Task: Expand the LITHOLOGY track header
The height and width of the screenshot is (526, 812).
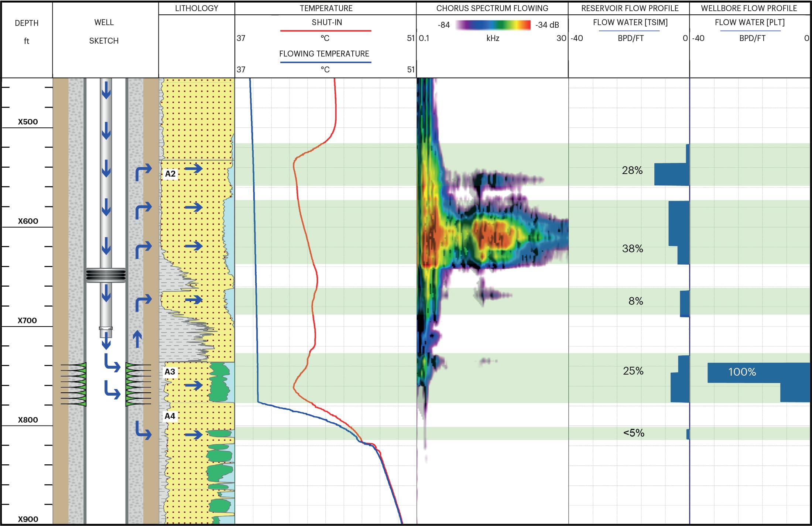Action: pos(196,7)
